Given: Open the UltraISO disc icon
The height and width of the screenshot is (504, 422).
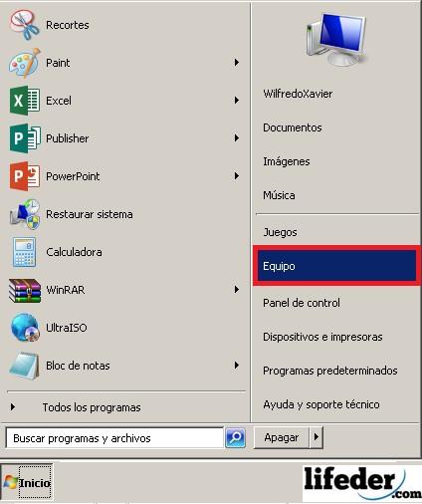Looking at the screenshot, I should click(25, 328).
